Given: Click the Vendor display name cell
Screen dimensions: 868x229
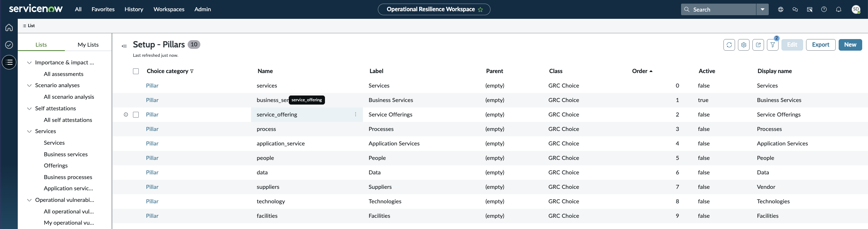Looking at the screenshot, I should [766, 187].
